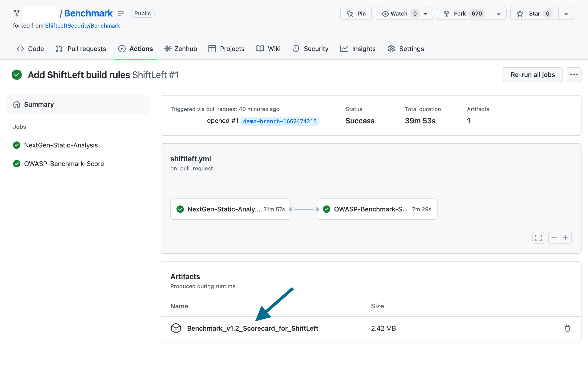Image resolution: width=588 pixels, height=377 pixels.
Task: Star the repository
Action: coord(534,13)
